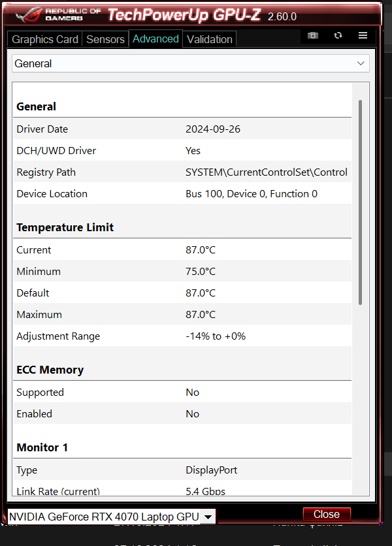Open the Sensors tab

(x=105, y=39)
